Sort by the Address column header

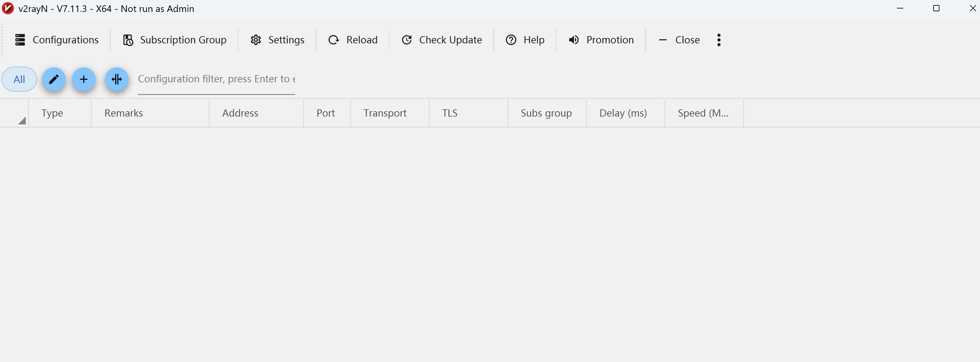(x=240, y=113)
